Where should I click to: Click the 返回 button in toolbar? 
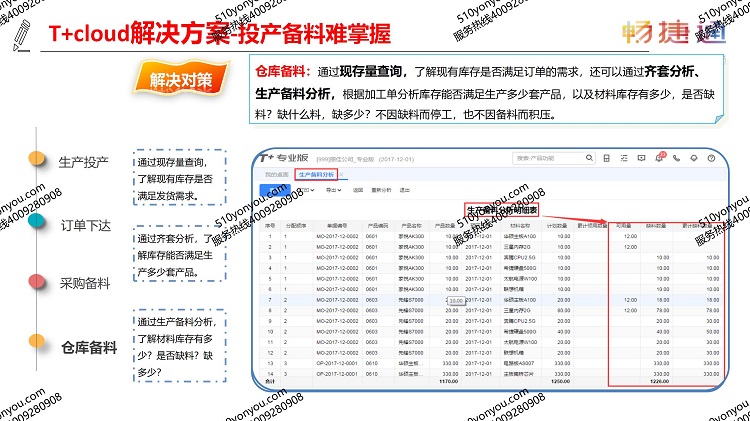[355, 189]
